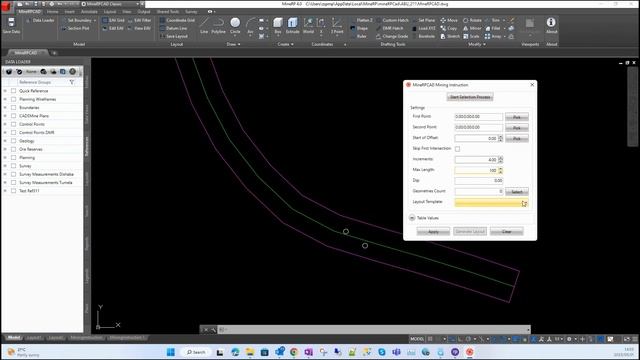Click the Dip input field

tap(479, 180)
